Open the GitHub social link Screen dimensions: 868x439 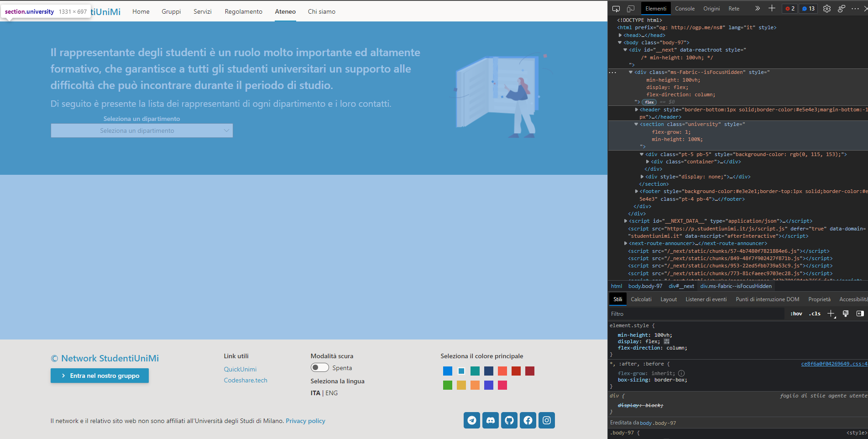click(509, 420)
